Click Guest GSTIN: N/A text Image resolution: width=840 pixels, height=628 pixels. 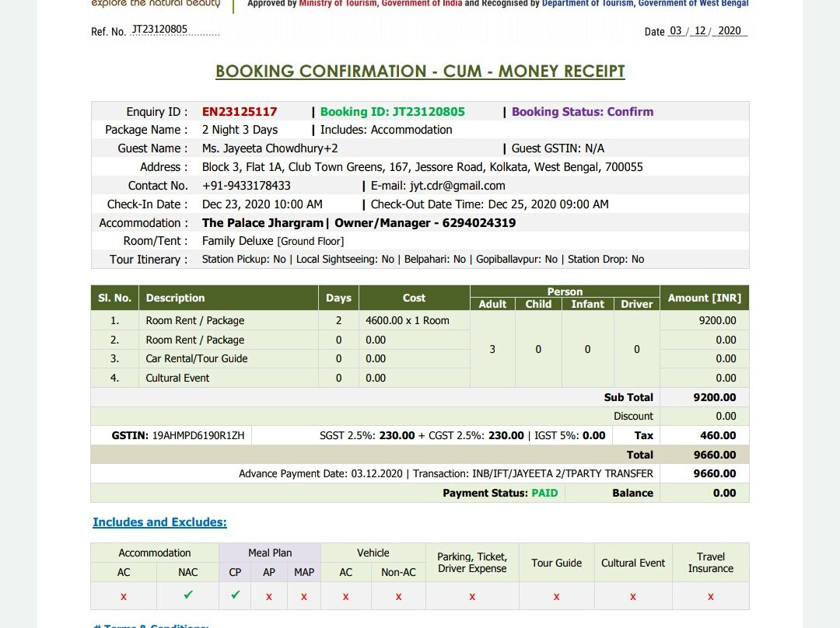(558, 148)
